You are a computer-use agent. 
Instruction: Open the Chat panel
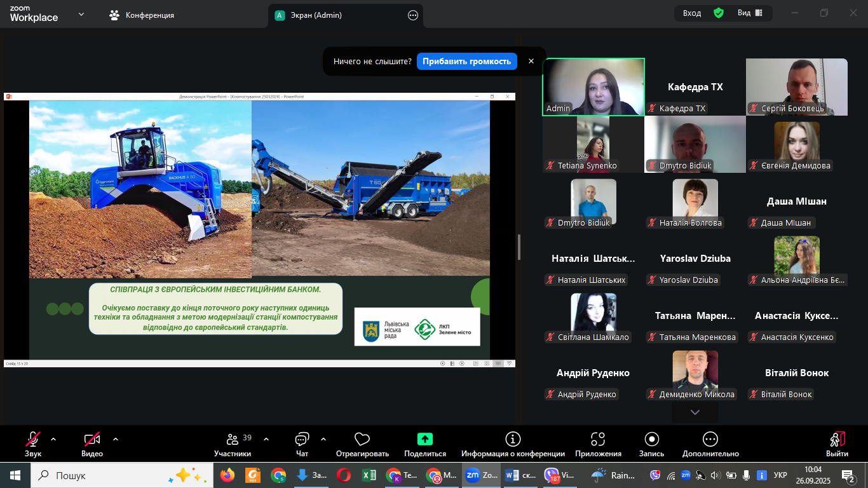[x=302, y=440]
